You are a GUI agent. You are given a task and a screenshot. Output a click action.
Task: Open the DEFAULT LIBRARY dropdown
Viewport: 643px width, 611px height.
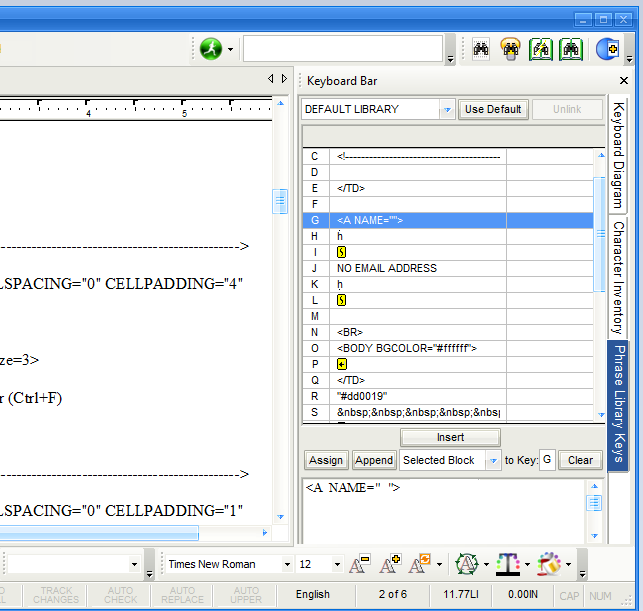click(x=447, y=109)
